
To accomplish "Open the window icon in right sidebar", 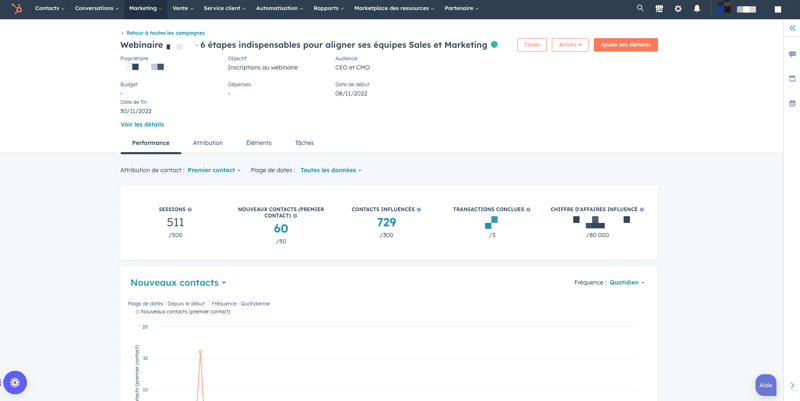I will pyautogui.click(x=792, y=79).
